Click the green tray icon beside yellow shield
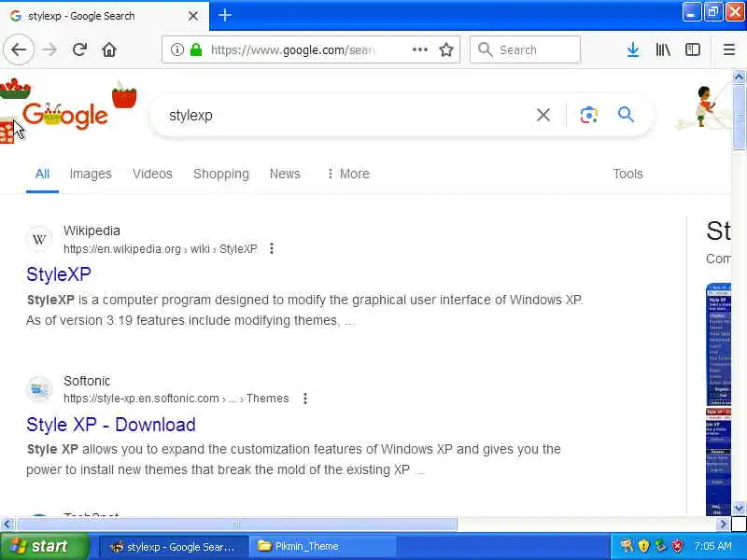 [660, 546]
